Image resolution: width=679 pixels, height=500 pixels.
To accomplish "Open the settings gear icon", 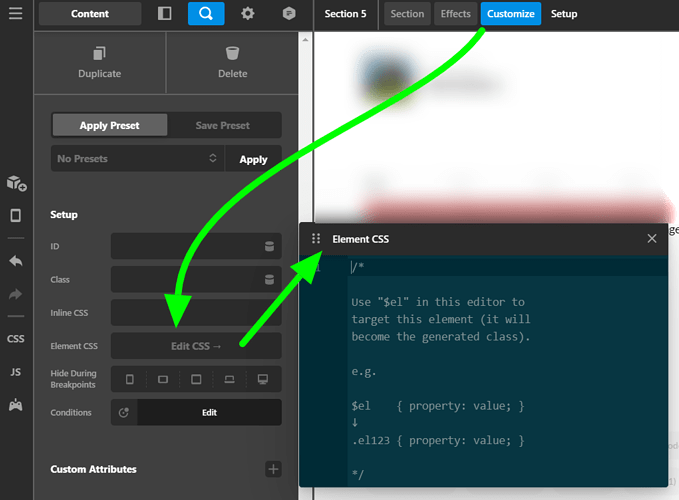I will 248,13.
